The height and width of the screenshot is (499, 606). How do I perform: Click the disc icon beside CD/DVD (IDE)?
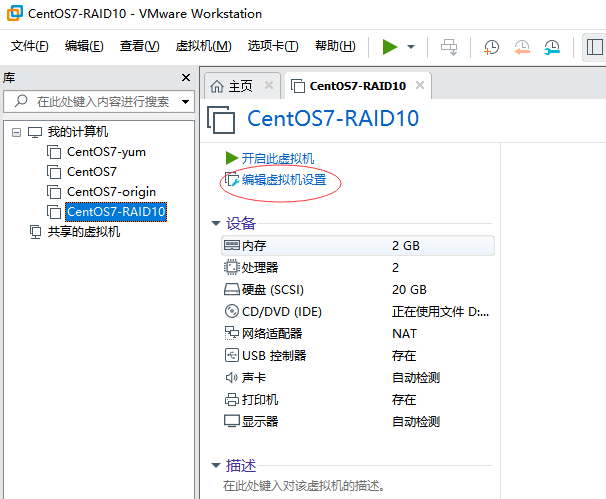(x=232, y=311)
